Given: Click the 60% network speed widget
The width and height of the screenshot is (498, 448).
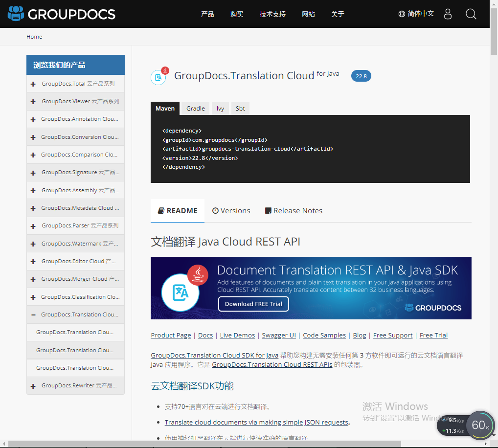Looking at the screenshot, I should [x=480, y=425].
